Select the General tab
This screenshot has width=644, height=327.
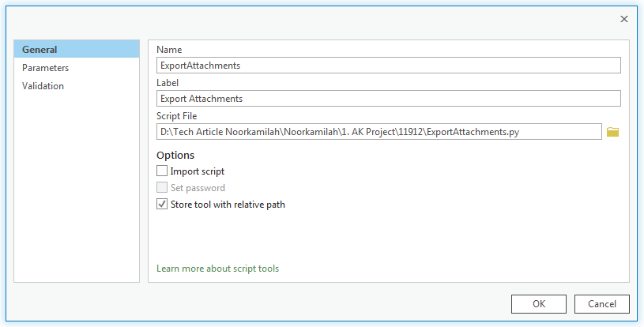(77, 49)
